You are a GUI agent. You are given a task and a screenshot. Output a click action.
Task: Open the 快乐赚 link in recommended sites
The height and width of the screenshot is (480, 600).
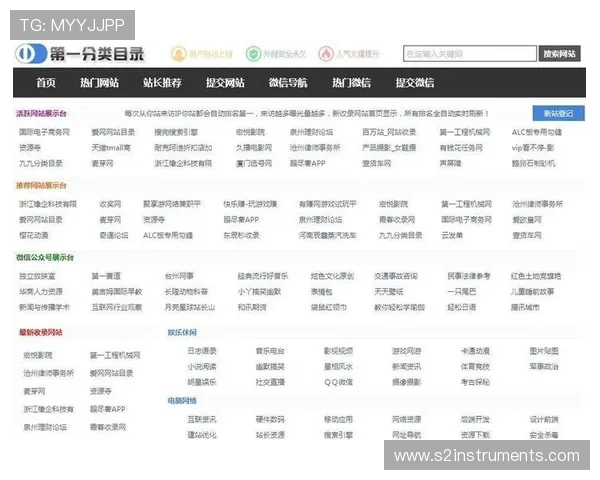pos(250,204)
